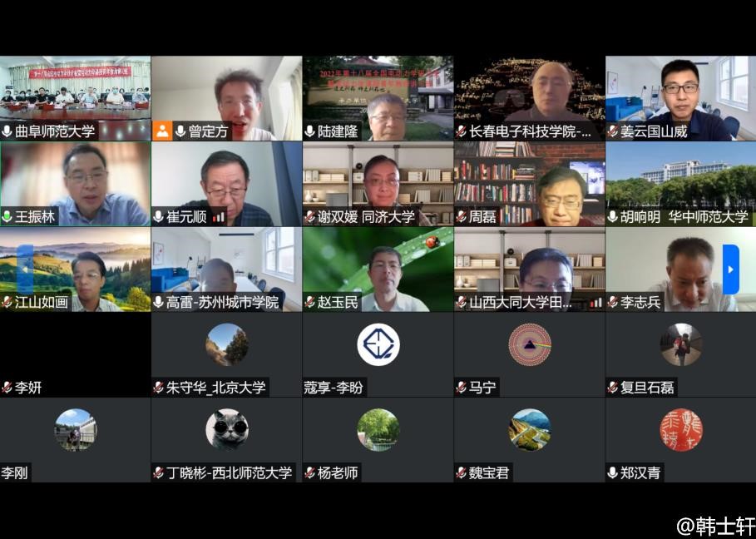Image resolution: width=756 pixels, height=539 pixels.
Task: Toggle the muted mic icon for 赵玉民
Action: coord(310,303)
